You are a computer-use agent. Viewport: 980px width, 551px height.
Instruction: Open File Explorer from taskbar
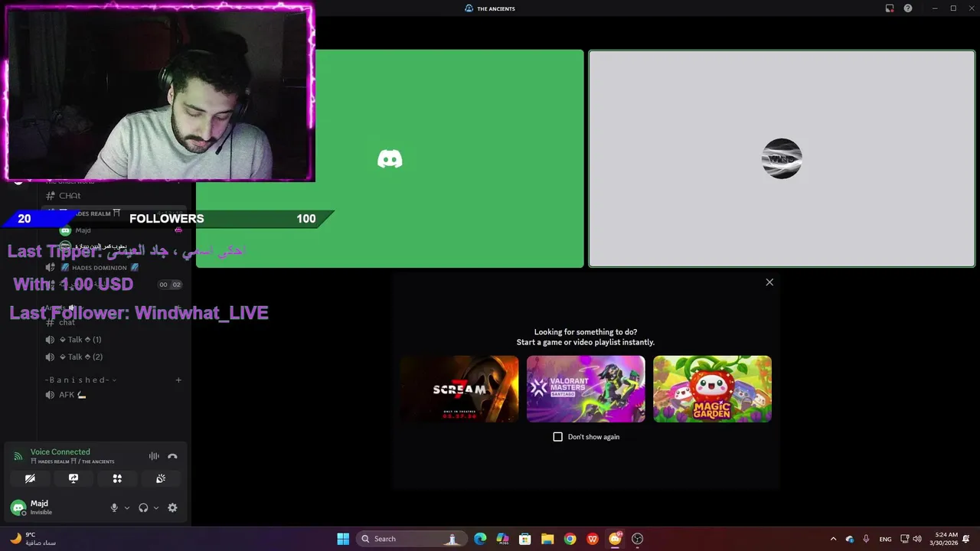(x=547, y=539)
